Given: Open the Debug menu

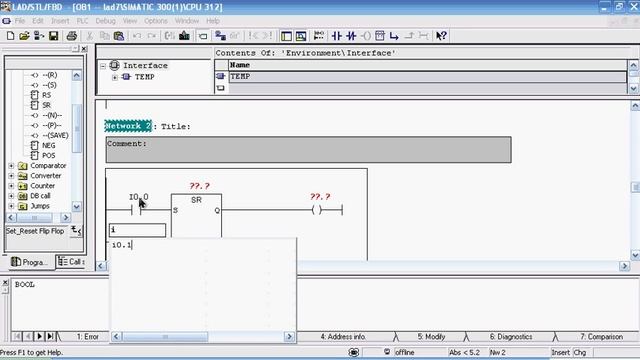Looking at the screenshot, I should point(105,21).
